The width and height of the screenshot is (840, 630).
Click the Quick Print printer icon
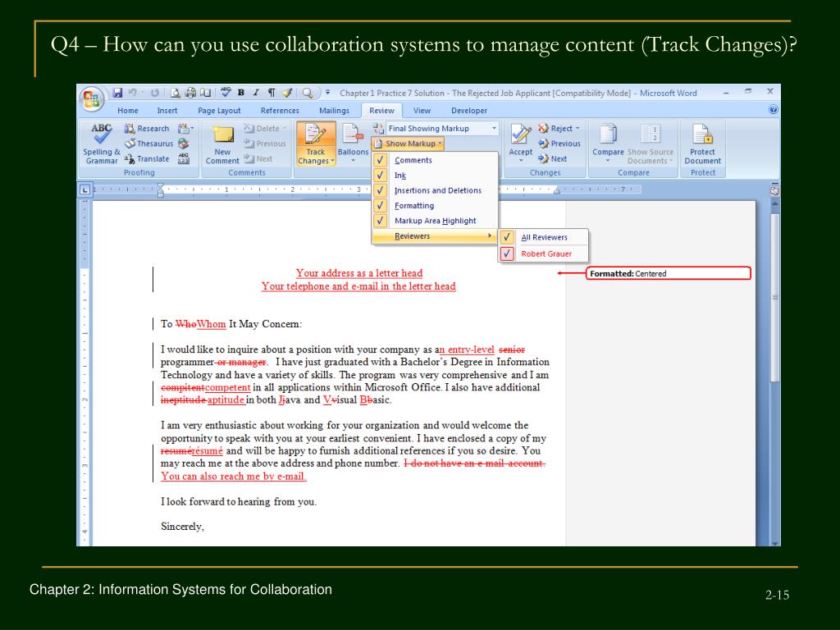click(190, 93)
